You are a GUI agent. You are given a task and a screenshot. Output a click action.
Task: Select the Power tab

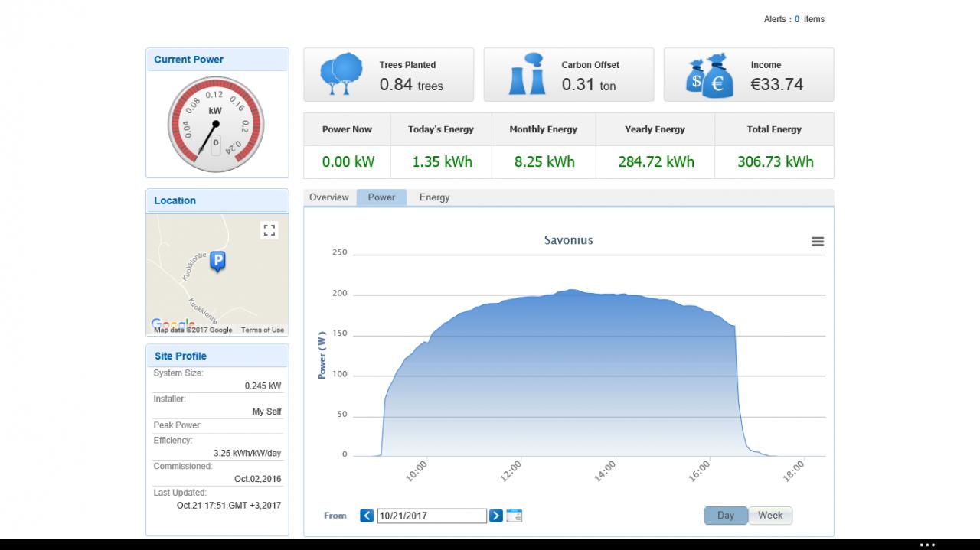381,197
